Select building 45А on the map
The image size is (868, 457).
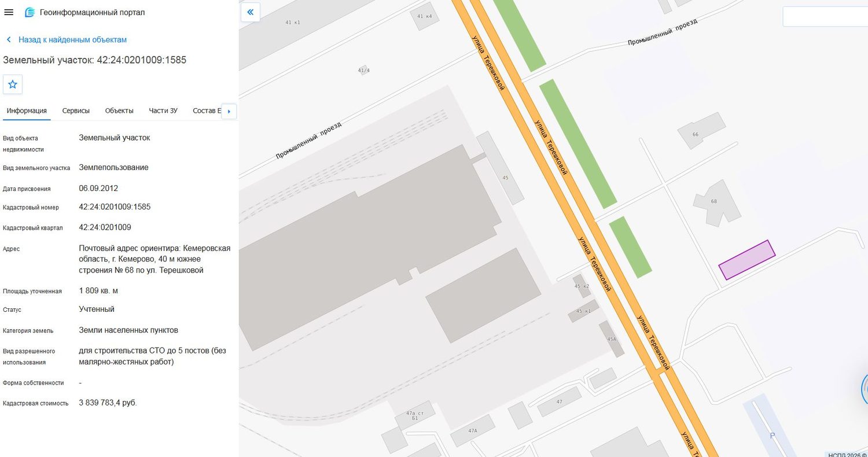612,339
